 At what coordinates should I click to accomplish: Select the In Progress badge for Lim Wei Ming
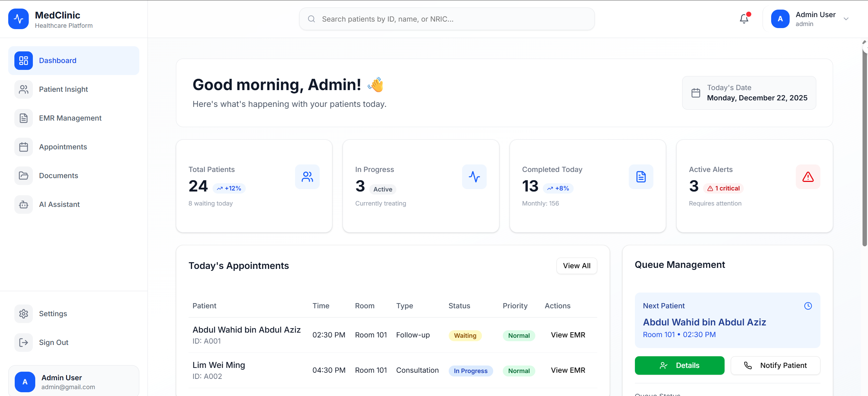tap(471, 371)
